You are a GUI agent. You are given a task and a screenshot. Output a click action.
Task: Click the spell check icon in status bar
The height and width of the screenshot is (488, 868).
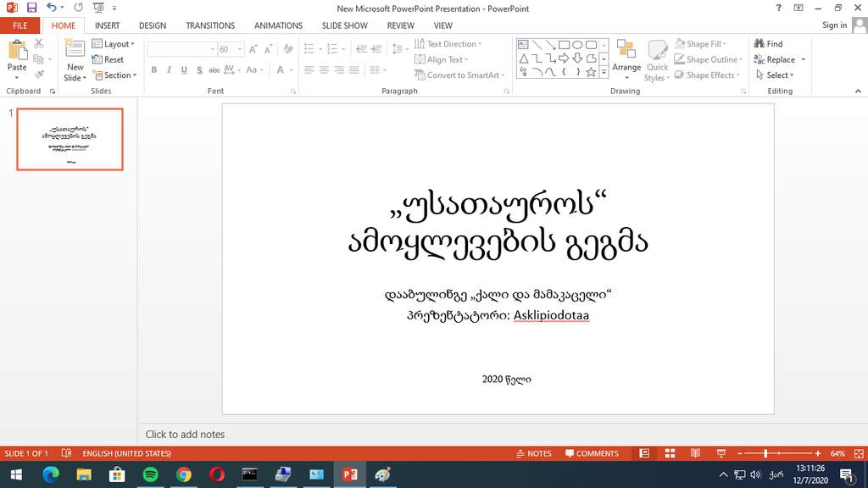click(x=66, y=453)
